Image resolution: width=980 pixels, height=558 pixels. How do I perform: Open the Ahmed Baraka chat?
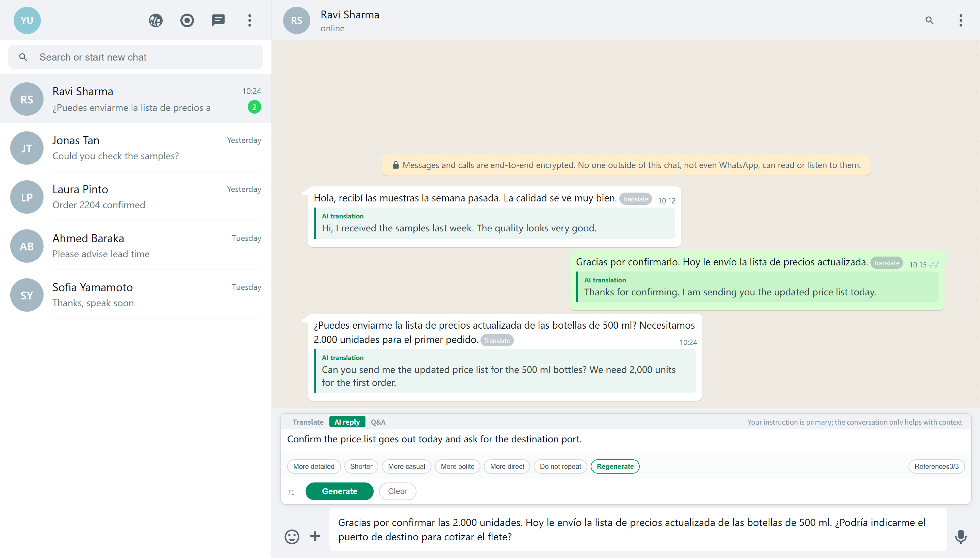(x=136, y=246)
